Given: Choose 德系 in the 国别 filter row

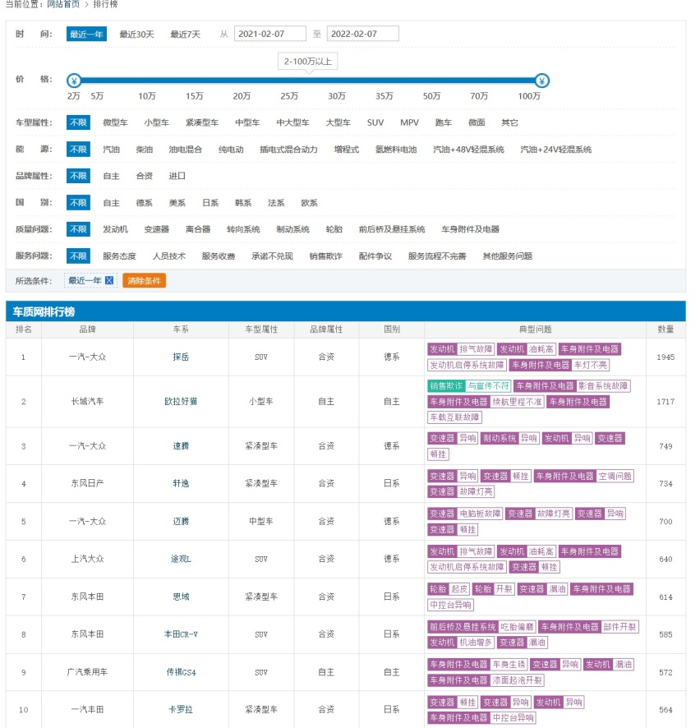Looking at the screenshot, I should pyautogui.click(x=145, y=203).
